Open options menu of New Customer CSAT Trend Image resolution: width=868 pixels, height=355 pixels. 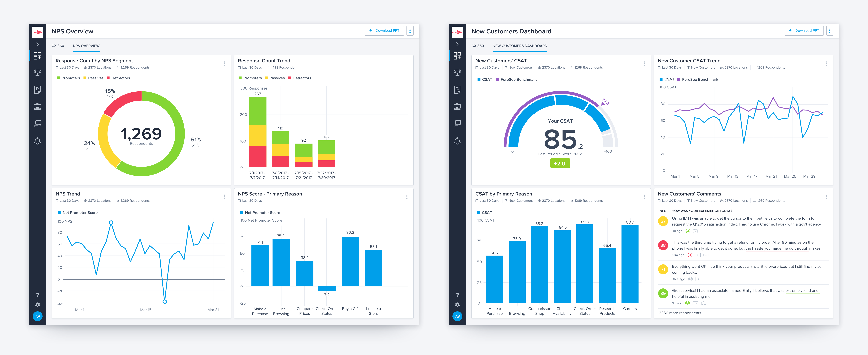(827, 64)
